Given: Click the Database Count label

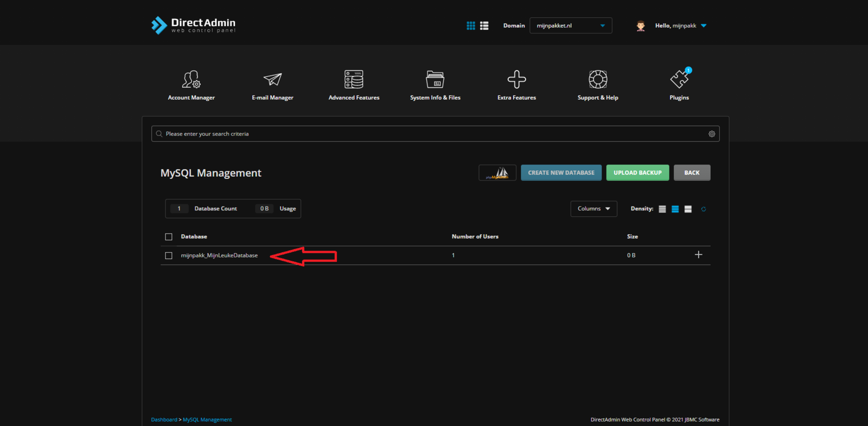Looking at the screenshot, I should pos(215,209).
